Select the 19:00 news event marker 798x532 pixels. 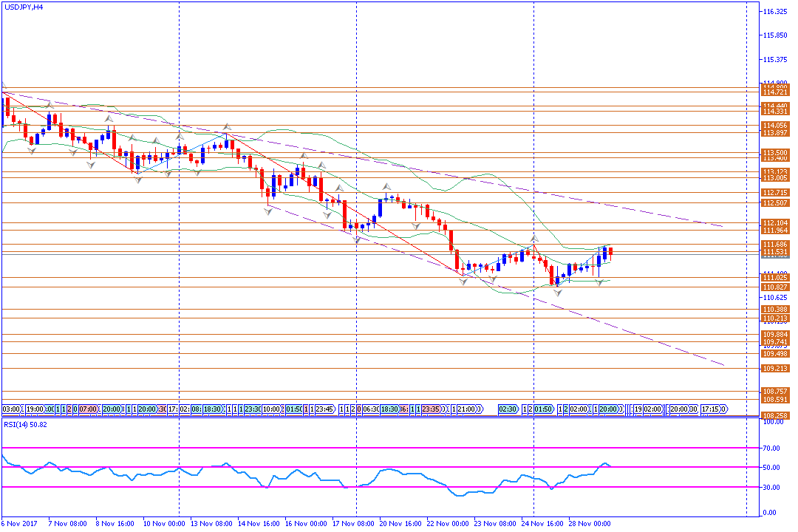tap(35, 409)
